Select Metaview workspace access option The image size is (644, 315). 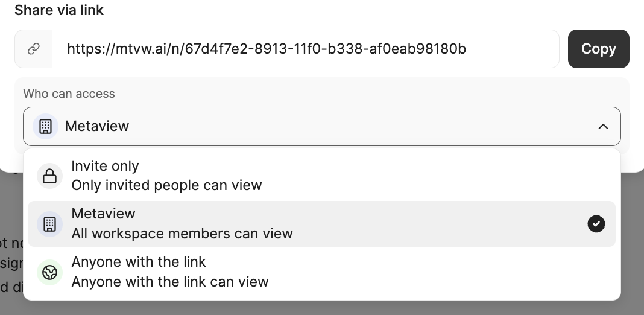click(x=321, y=224)
